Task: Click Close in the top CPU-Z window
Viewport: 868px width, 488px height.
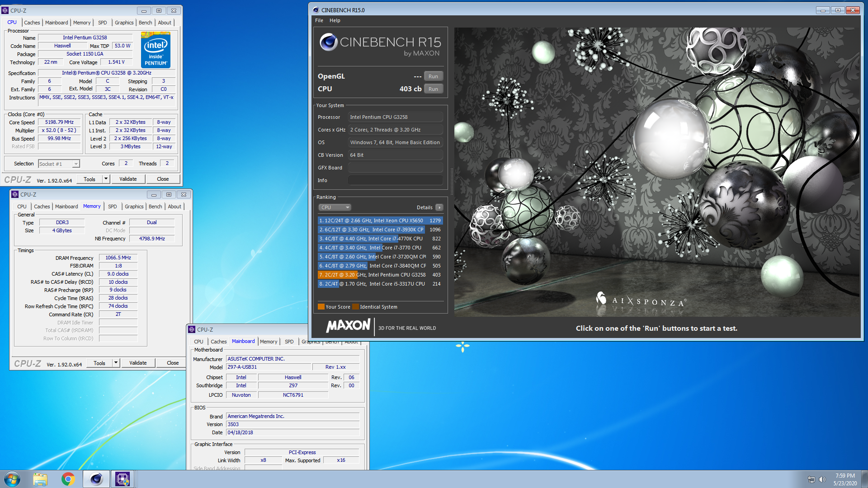Action: tap(163, 179)
